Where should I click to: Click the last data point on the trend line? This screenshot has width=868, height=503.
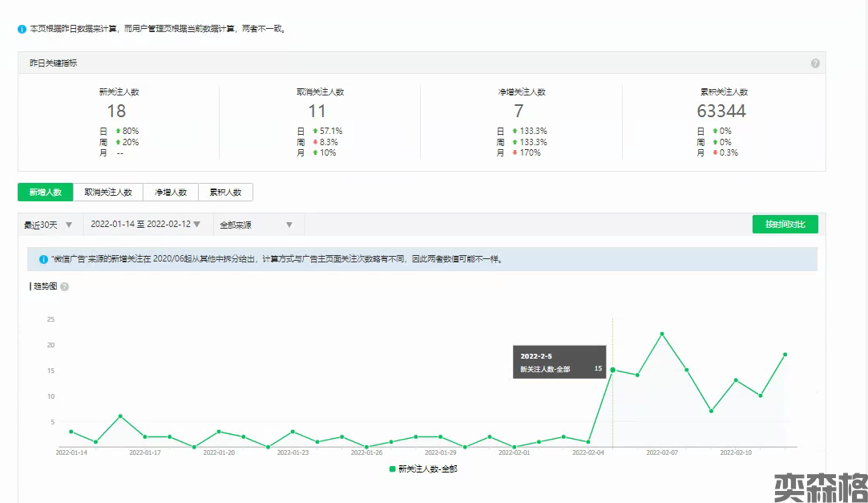785,355
